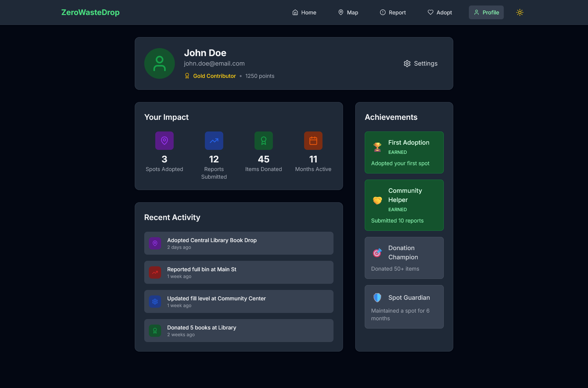This screenshot has height=388, width=588.
Task: Navigate to the Adopt page
Action: [x=440, y=13]
